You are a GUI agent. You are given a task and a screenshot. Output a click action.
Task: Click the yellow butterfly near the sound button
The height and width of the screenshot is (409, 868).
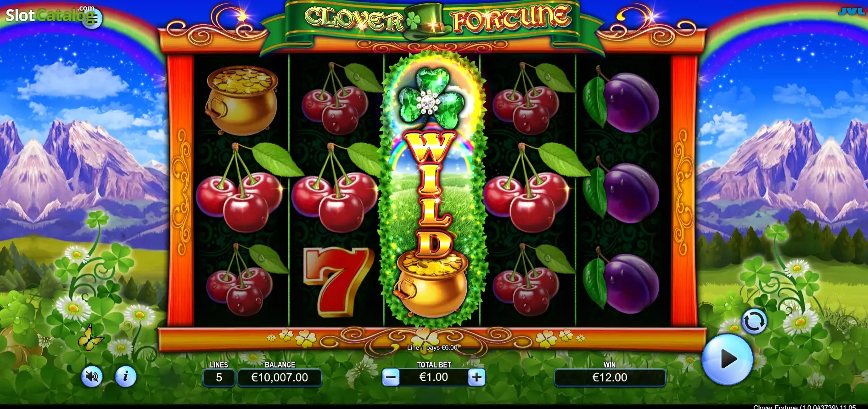tap(90, 338)
